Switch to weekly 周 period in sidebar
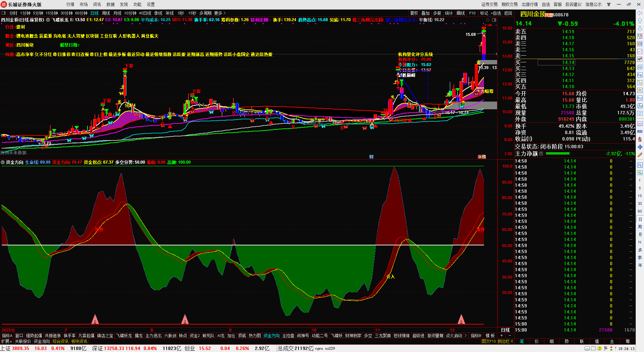644x352 pixels. [x=640, y=227]
